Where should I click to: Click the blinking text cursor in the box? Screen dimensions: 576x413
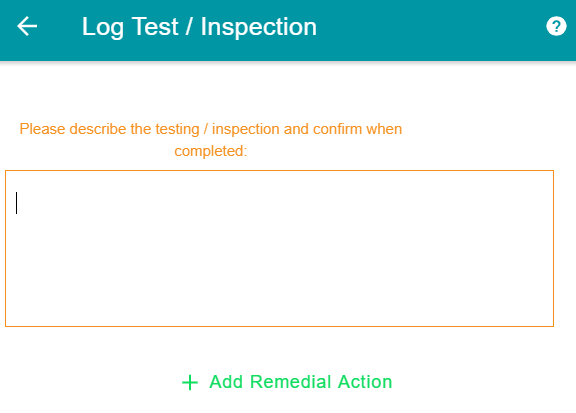click(17, 203)
